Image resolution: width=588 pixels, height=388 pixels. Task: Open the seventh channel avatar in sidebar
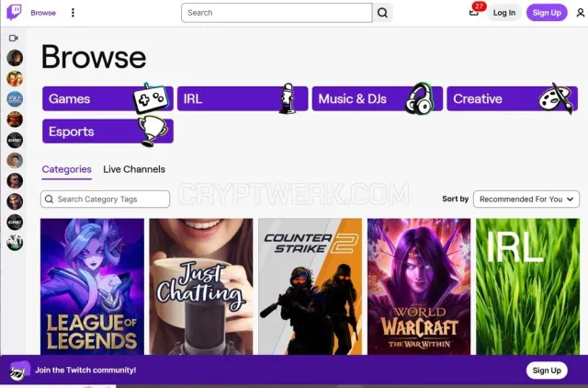(x=15, y=181)
